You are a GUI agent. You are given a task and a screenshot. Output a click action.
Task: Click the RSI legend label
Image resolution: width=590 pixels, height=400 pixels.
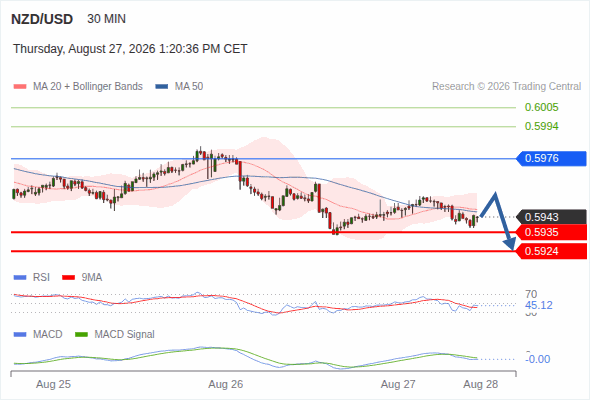(x=41, y=277)
